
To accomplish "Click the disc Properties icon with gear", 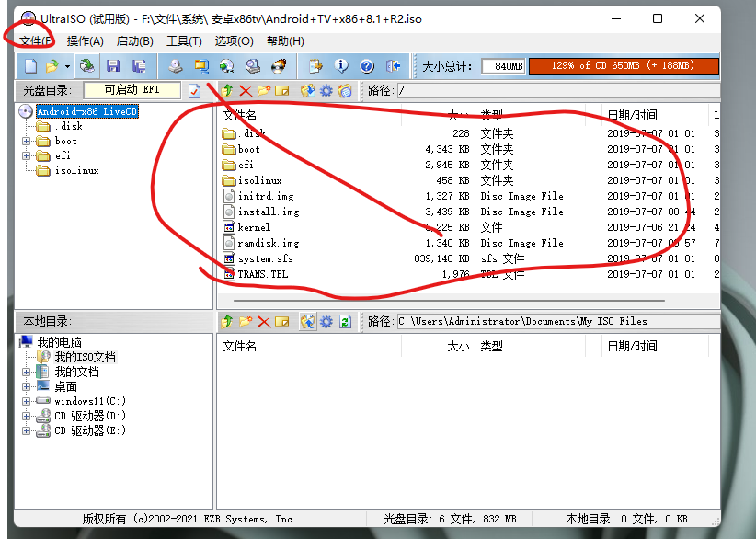I will point(315,66).
